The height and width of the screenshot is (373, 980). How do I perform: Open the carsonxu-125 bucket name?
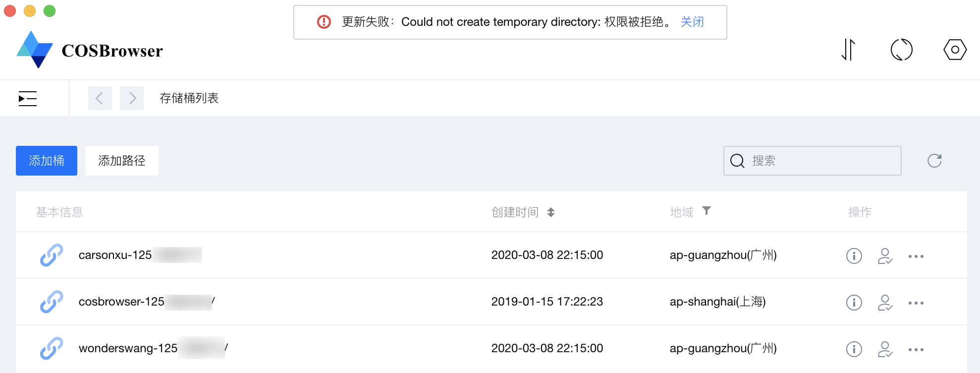115,255
